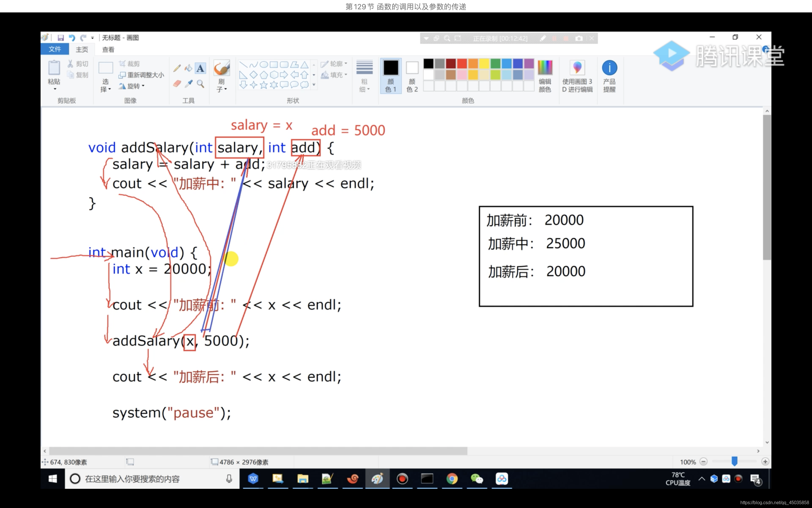
Task: Pick the yellow color swatch
Action: [x=484, y=63]
